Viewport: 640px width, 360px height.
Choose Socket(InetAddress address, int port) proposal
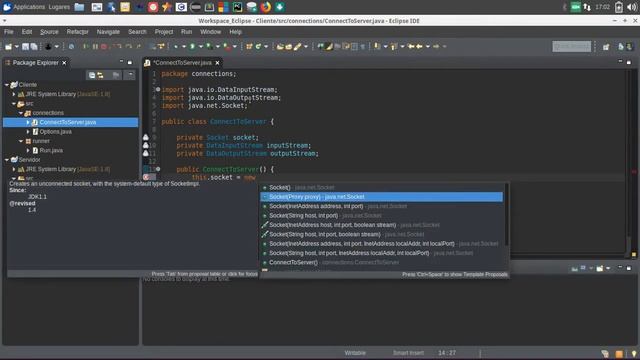click(382, 206)
